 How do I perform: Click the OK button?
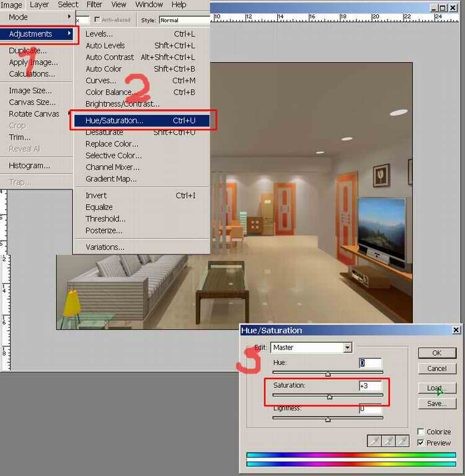(x=437, y=353)
